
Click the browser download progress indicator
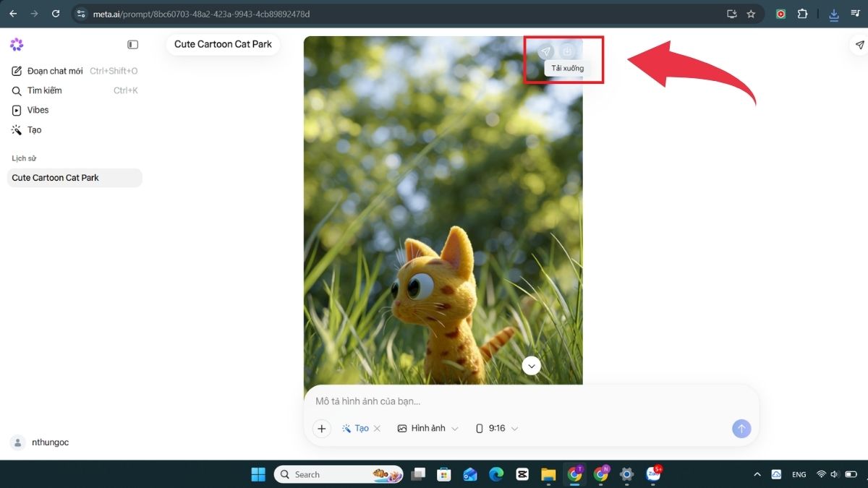833,13
